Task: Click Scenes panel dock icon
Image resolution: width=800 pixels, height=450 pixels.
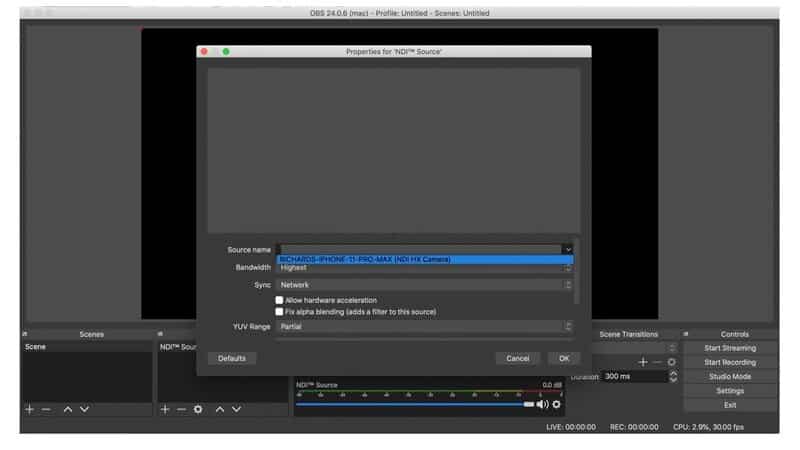Action: [24, 334]
